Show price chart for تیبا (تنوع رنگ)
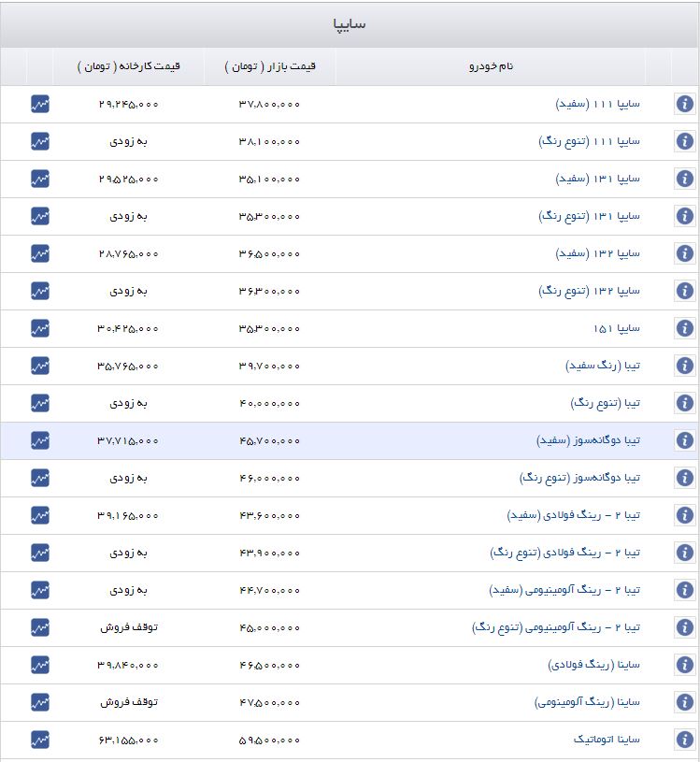 coord(40,403)
